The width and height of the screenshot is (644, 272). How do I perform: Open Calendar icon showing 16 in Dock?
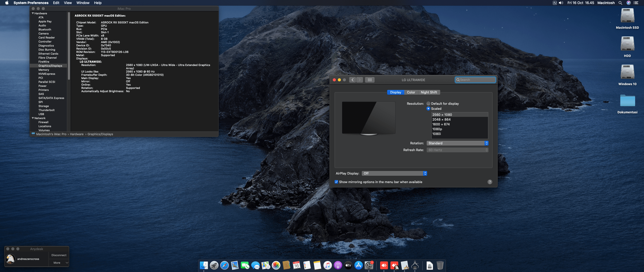(297, 265)
